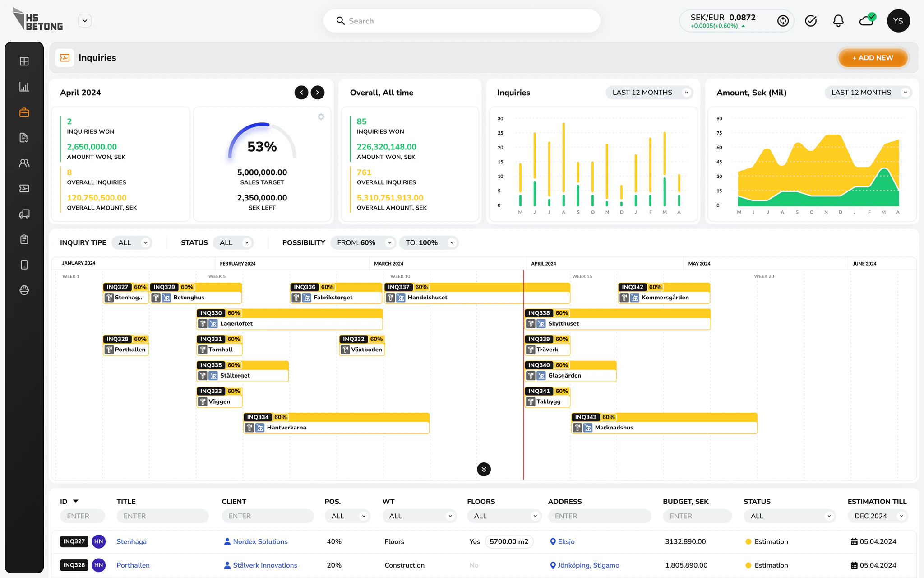
Task: Go to previous month arrow
Action: (x=301, y=93)
